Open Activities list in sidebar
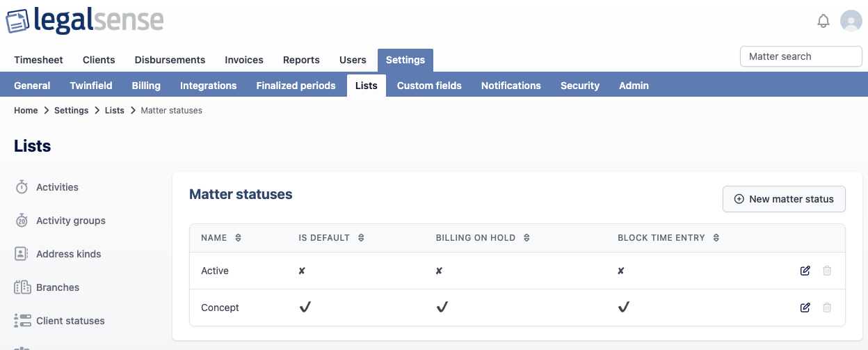The width and height of the screenshot is (868, 350). (57, 187)
